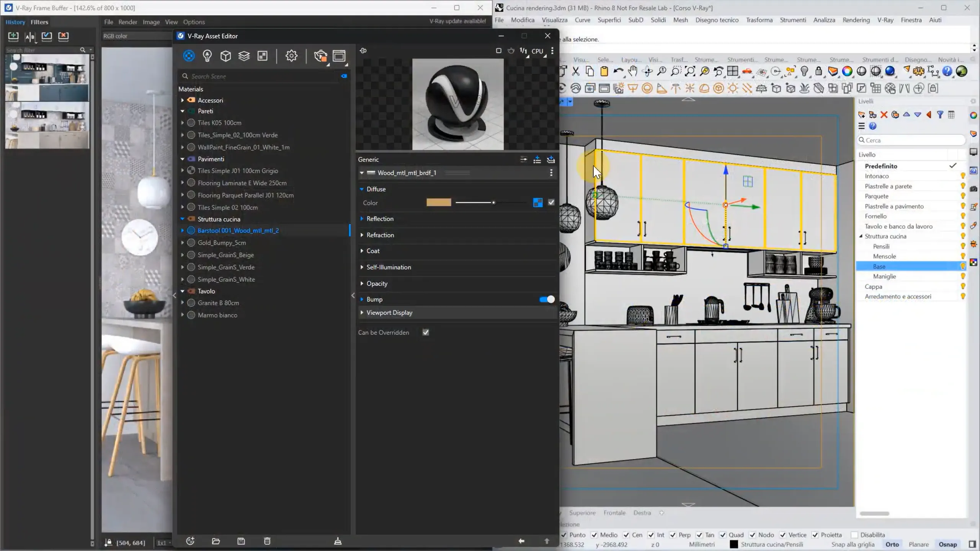Click the Diffuse color swatch

[439, 202]
